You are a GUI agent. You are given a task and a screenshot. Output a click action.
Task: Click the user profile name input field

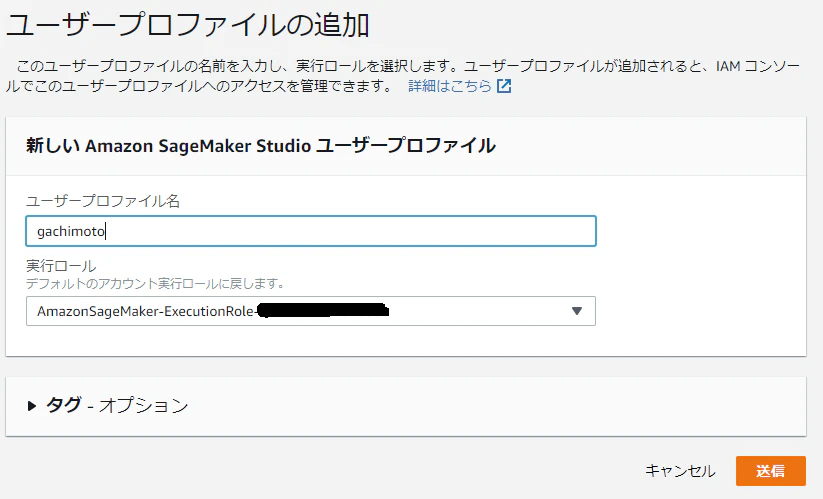(311, 231)
